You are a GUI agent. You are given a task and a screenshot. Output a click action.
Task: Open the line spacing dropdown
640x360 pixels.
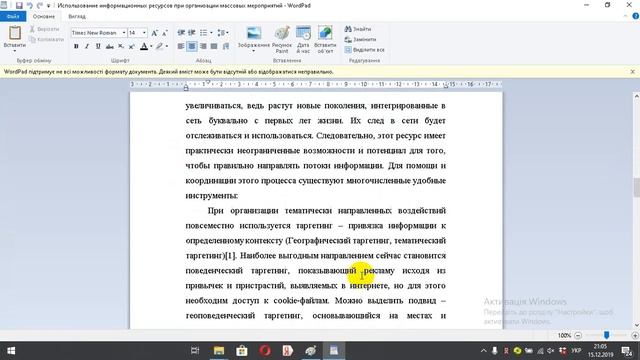pyautogui.click(x=223, y=33)
